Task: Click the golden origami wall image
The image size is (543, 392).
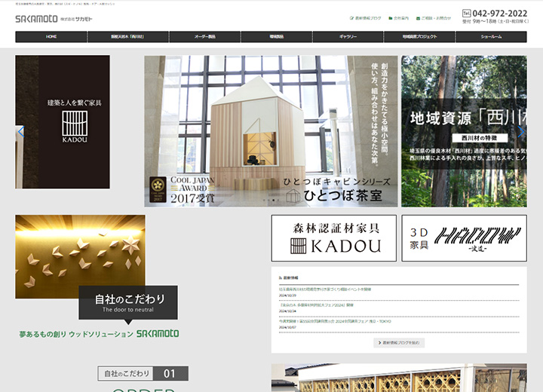Action: (x=80, y=256)
